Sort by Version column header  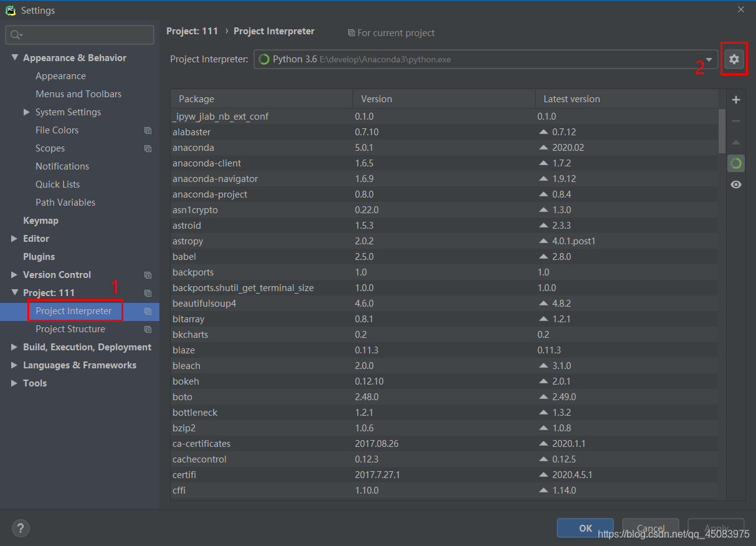click(x=444, y=98)
